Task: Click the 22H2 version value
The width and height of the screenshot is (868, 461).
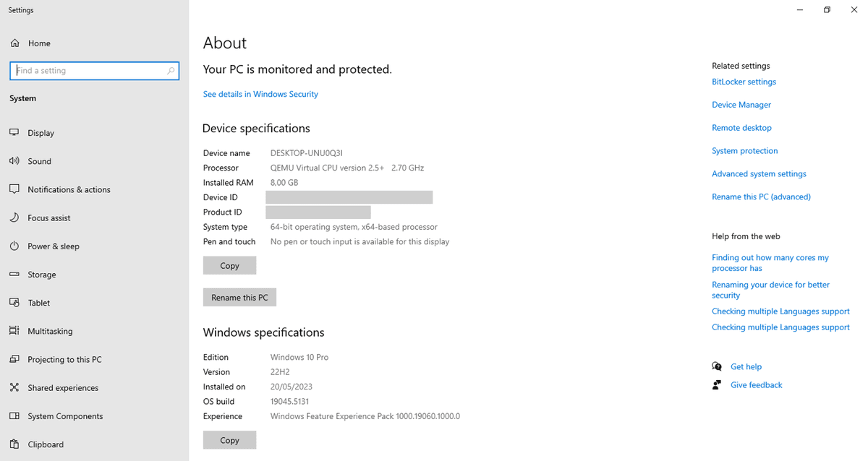Action: tap(281, 372)
